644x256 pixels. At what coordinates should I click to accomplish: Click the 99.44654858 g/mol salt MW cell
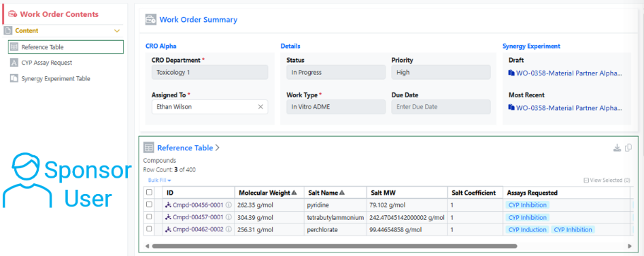407,230
